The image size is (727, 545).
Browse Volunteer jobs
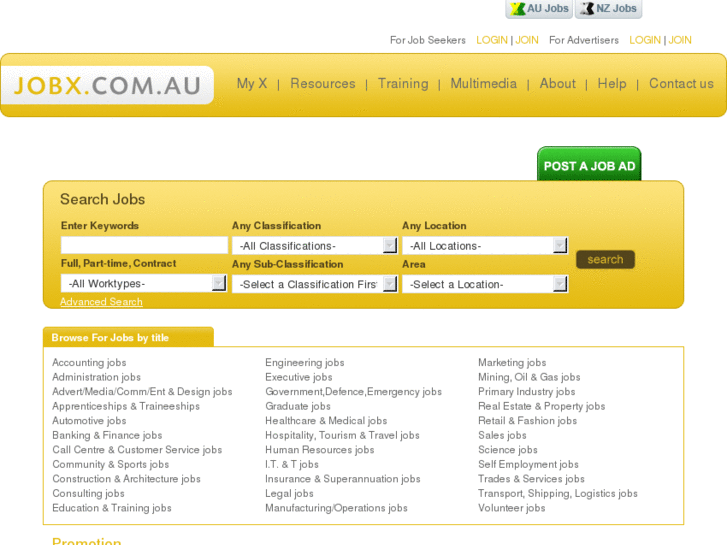pos(511,508)
